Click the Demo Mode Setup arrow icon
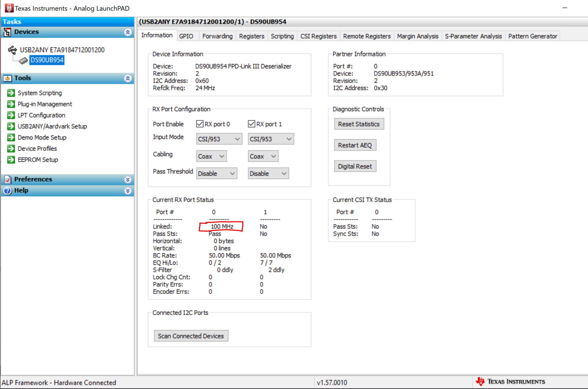Viewport: 588px width, 389px height. pos(11,138)
